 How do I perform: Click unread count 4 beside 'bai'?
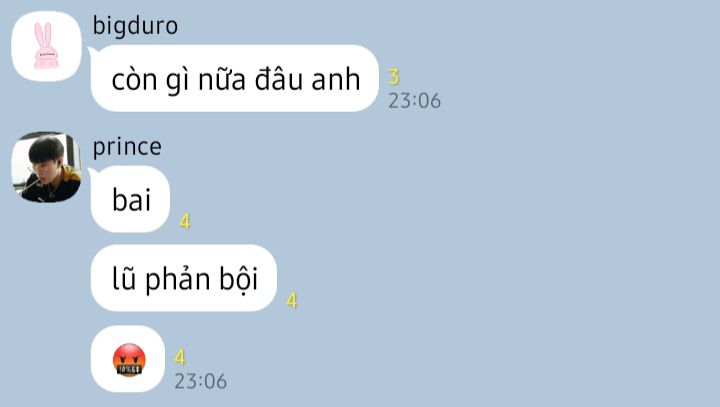185,222
